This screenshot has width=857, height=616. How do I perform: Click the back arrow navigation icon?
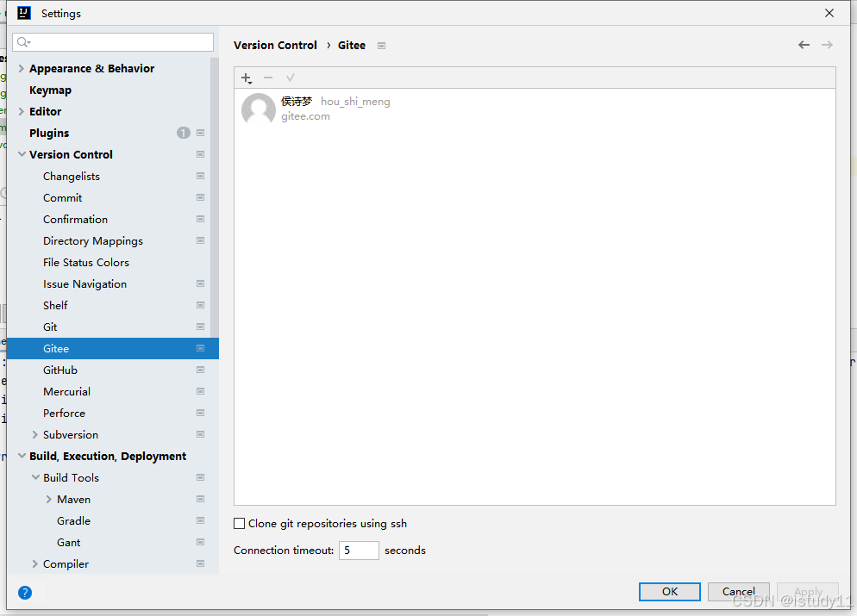(804, 45)
